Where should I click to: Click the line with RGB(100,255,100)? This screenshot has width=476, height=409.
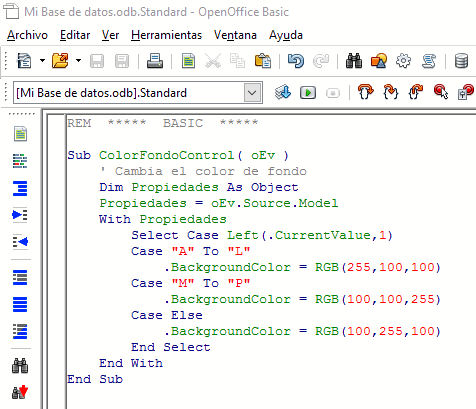click(302, 331)
